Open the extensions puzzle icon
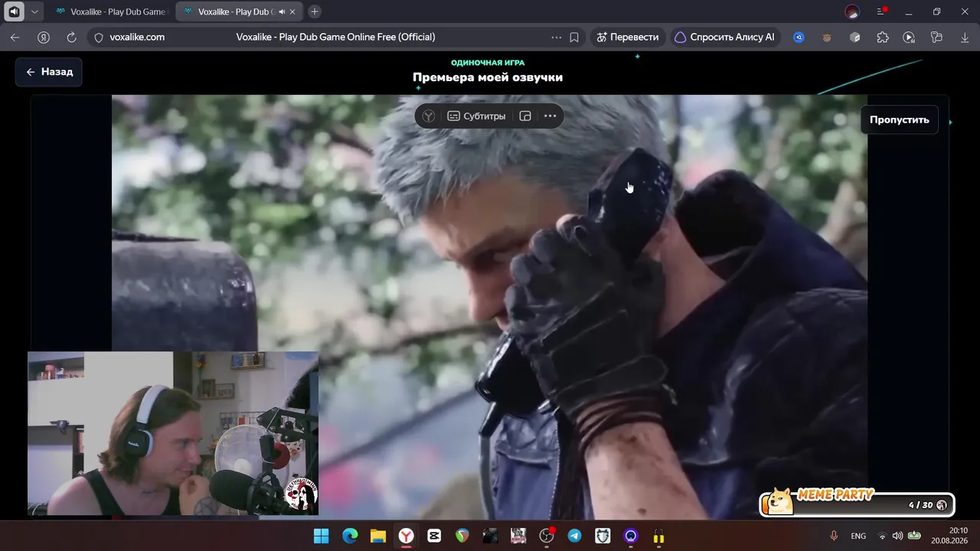 [883, 37]
